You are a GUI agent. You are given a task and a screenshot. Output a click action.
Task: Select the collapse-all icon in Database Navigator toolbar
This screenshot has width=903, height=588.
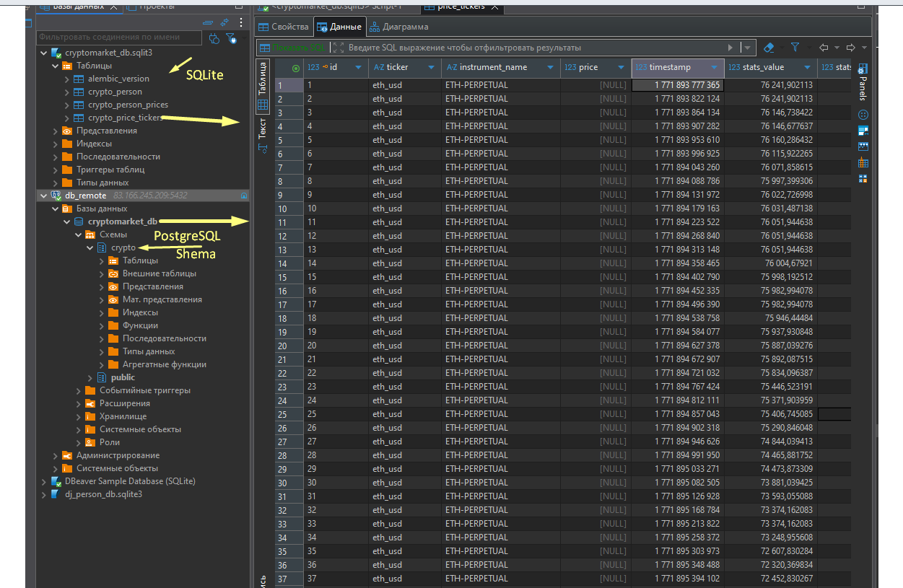click(x=208, y=22)
